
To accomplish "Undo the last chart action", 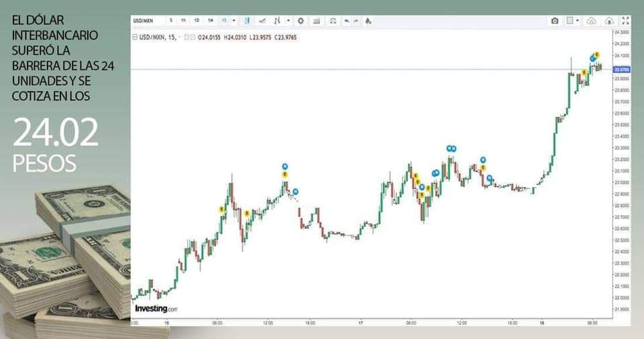I will coord(346,21).
